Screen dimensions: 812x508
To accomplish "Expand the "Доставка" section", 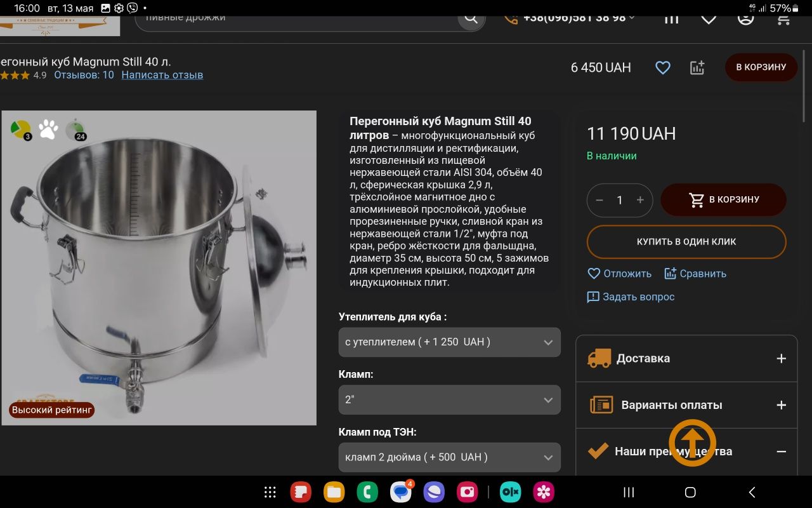I will click(686, 358).
